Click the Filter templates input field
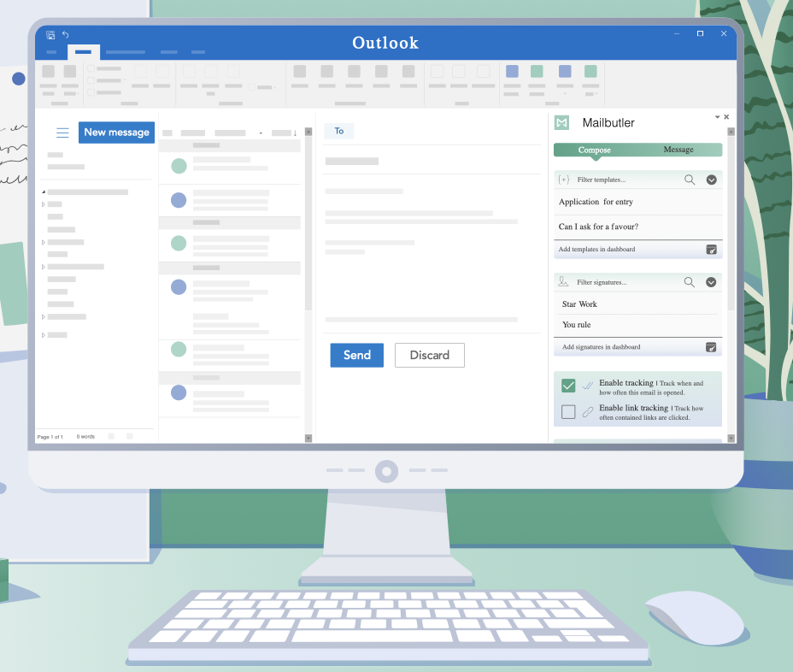The image size is (793, 672). pyautogui.click(x=624, y=180)
